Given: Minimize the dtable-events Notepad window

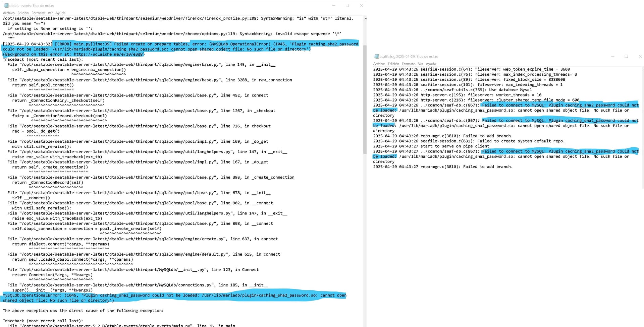Looking at the screenshot, I should pyautogui.click(x=334, y=5).
